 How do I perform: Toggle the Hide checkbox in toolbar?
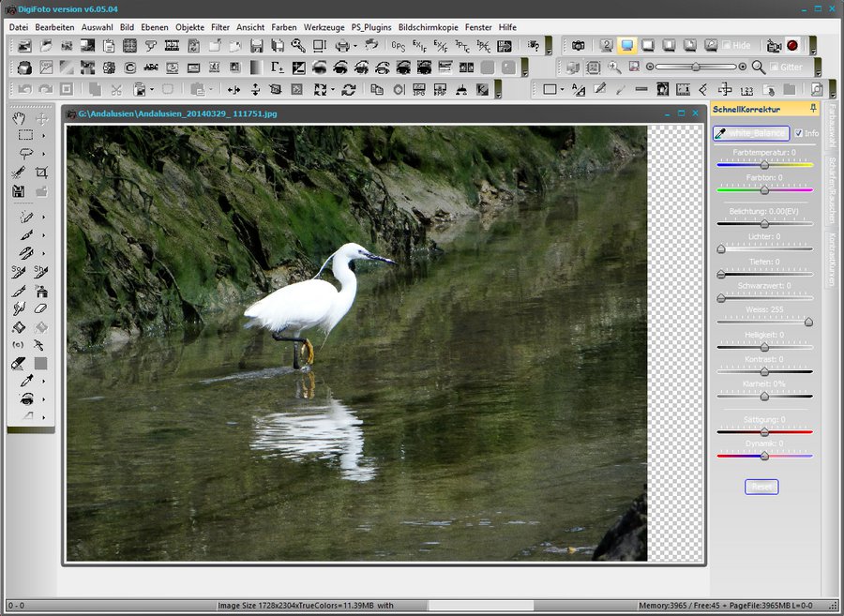click(x=726, y=45)
